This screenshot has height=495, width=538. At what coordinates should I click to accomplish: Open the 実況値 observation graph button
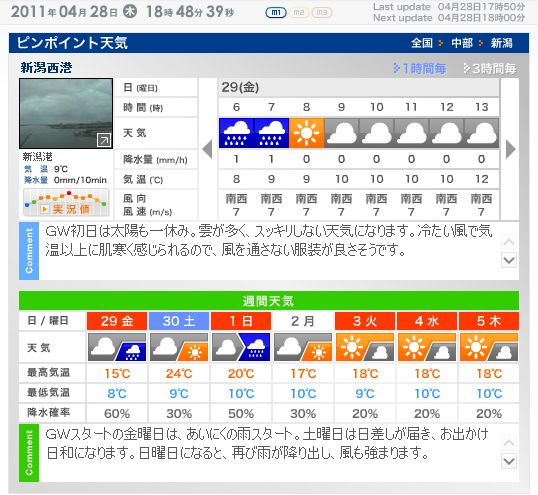[66, 203]
